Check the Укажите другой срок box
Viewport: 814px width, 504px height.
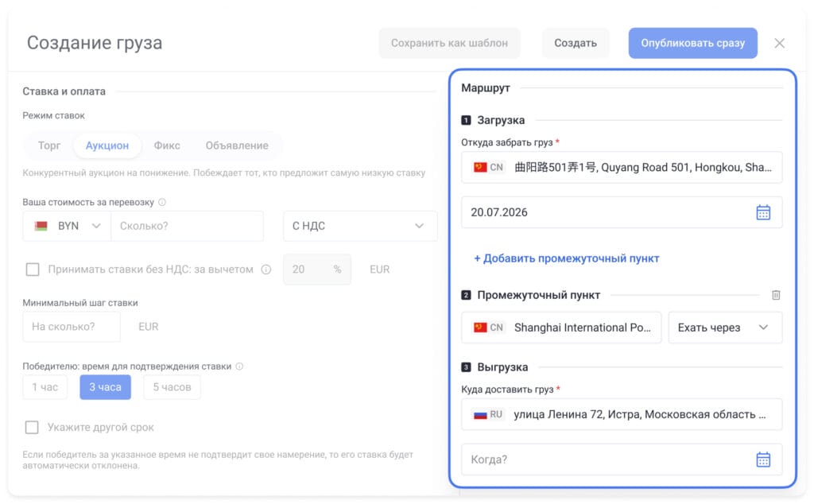[32, 427]
